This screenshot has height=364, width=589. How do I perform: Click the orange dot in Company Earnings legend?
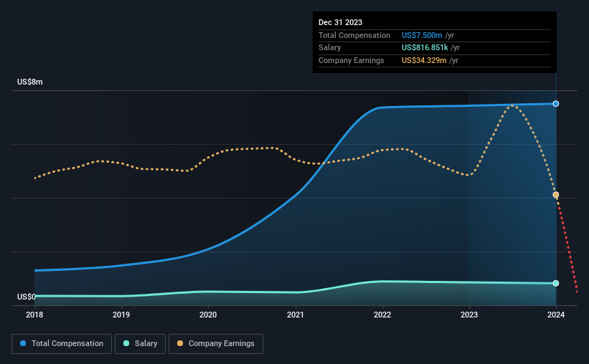tap(180, 343)
